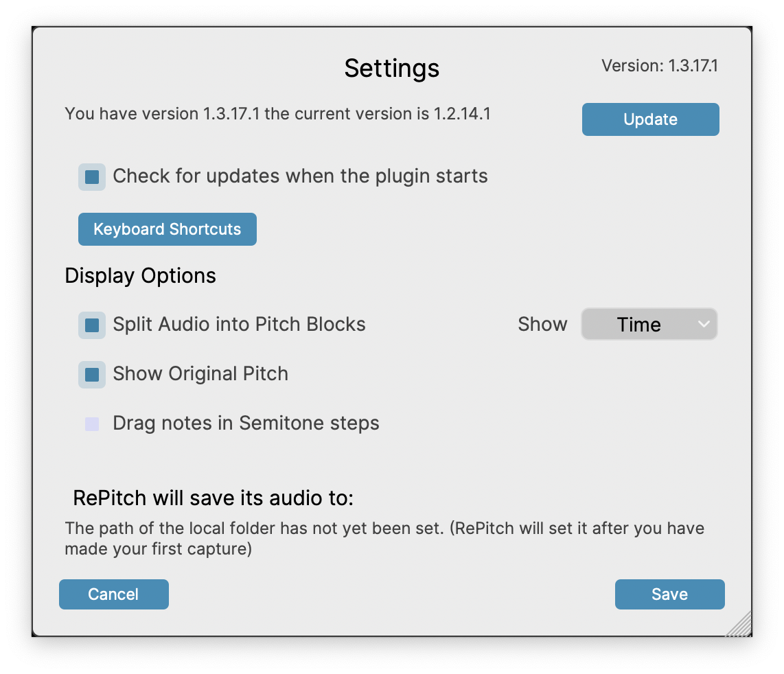Click the chevron arrow on the Time combo box
784x674 pixels.
click(704, 324)
